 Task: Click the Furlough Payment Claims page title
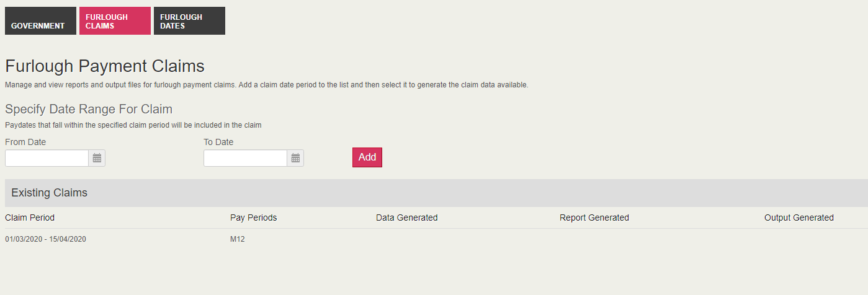tap(105, 66)
